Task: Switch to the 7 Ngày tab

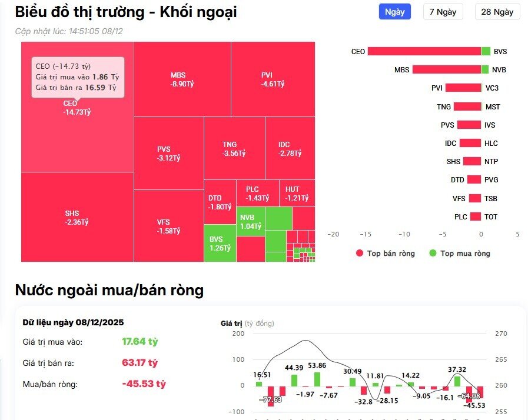Action: 443,11
